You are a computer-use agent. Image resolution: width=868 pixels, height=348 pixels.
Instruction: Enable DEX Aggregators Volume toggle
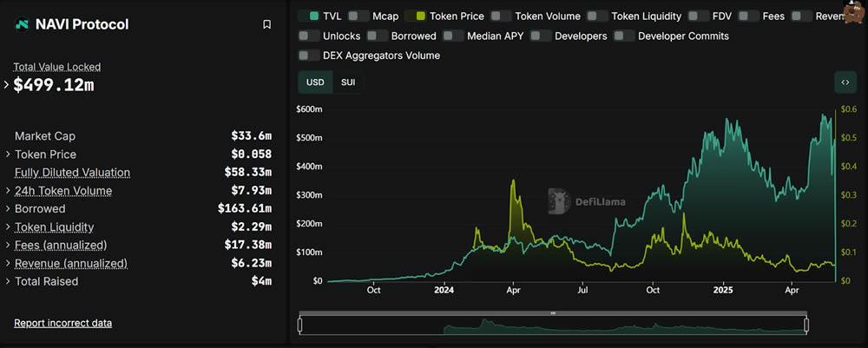(x=308, y=56)
